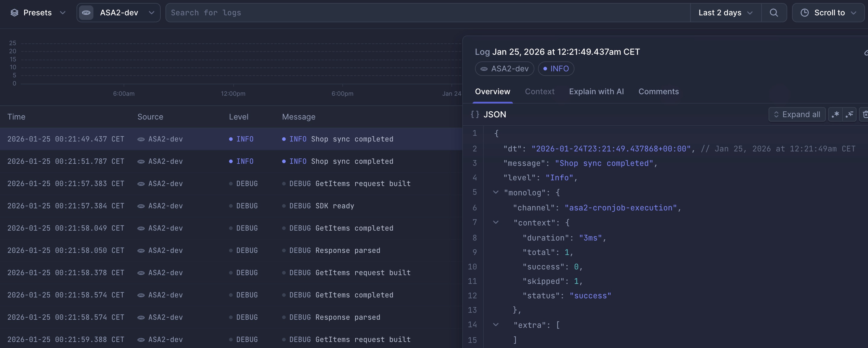The height and width of the screenshot is (348, 868).
Task: Collapse the "context" JSON node
Action: coord(496,222)
